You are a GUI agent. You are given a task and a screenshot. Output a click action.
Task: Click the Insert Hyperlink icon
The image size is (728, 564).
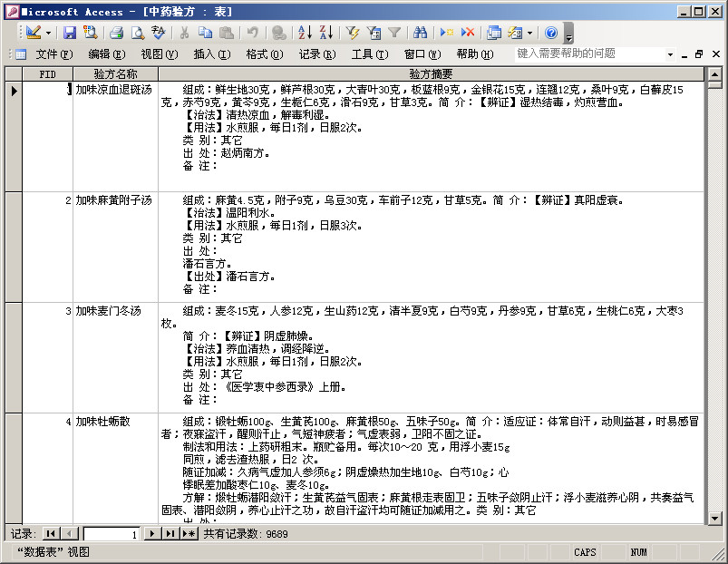point(278,32)
